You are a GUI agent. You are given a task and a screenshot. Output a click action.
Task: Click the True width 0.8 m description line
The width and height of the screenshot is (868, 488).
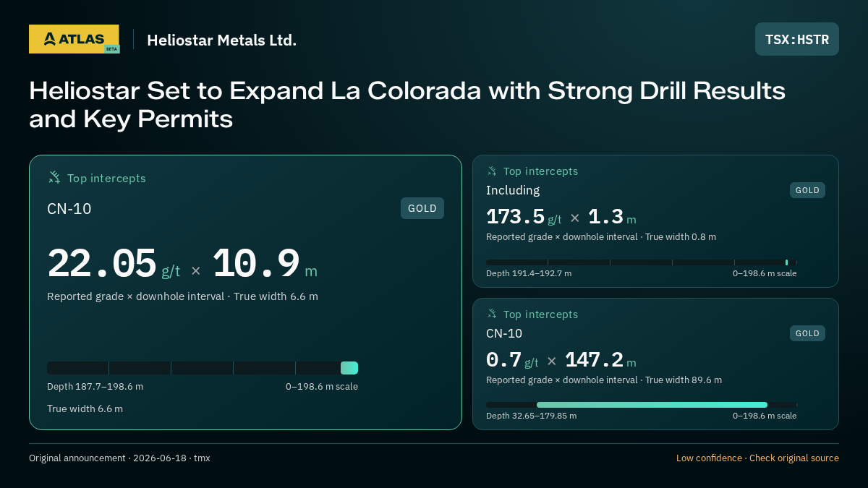click(601, 236)
